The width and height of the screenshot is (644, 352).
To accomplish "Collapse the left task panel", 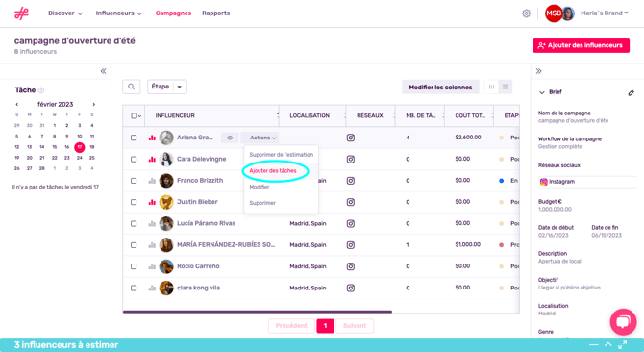I will click(x=104, y=71).
